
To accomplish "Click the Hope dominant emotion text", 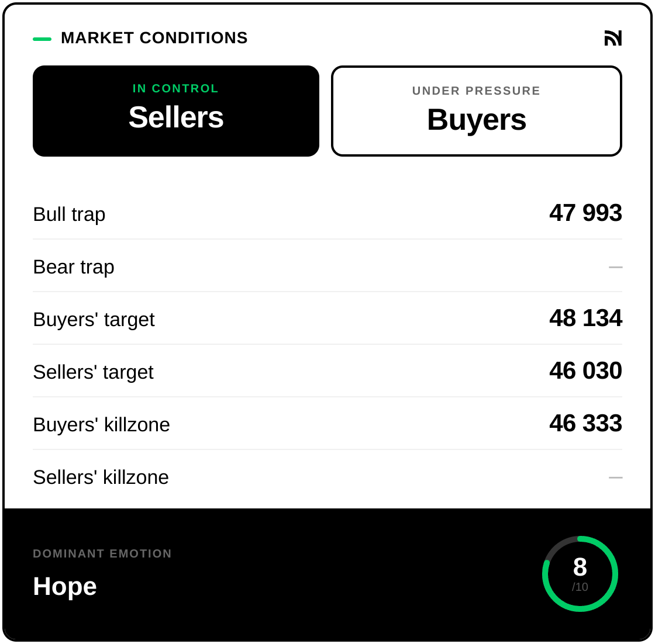I will coord(65,586).
